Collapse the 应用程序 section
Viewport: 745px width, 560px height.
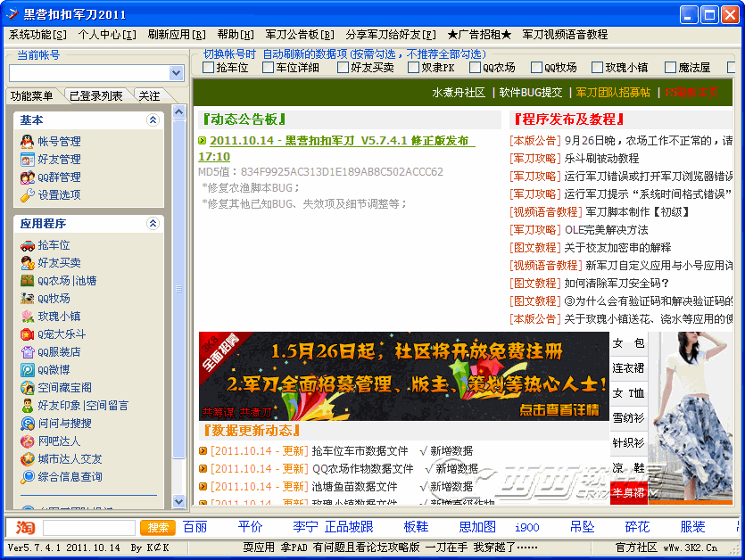(x=153, y=223)
